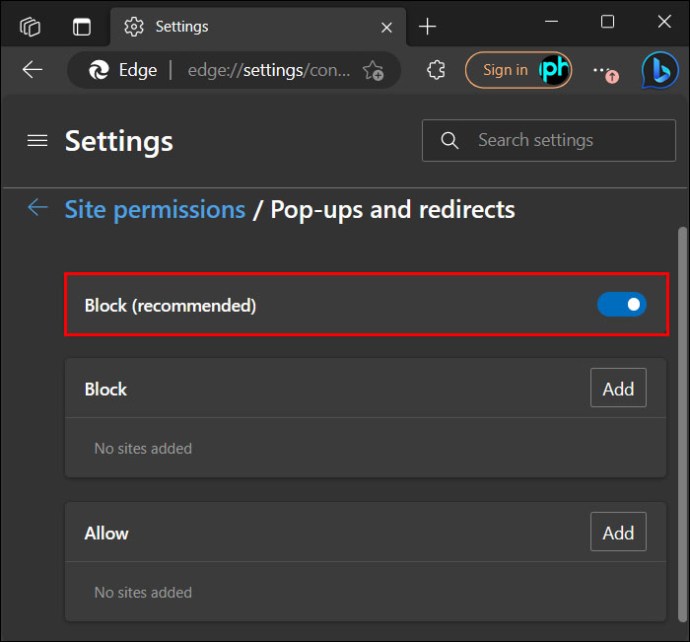Open Settings and more ellipsis menu
690x642 pixels.
pyautogui.click(x=606, y=72)
